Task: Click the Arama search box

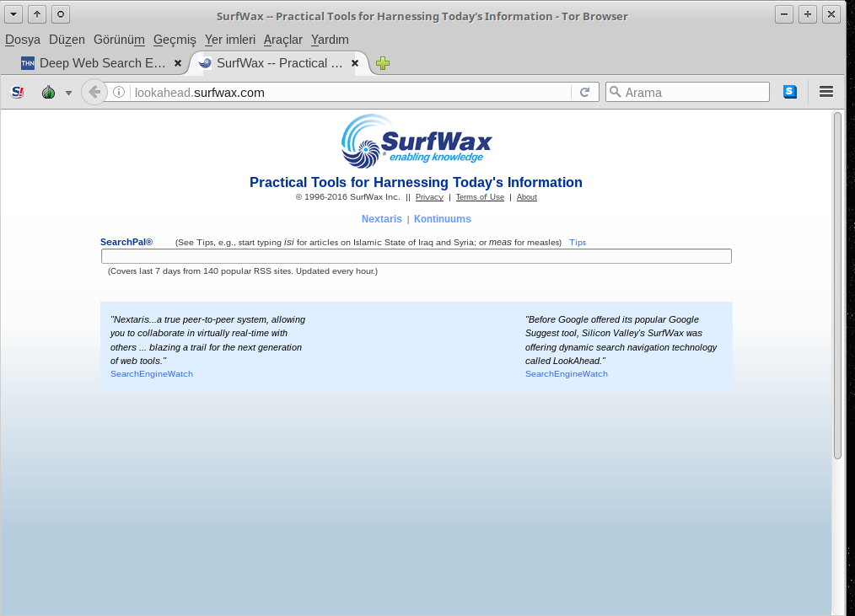Action: click(687, 92)
